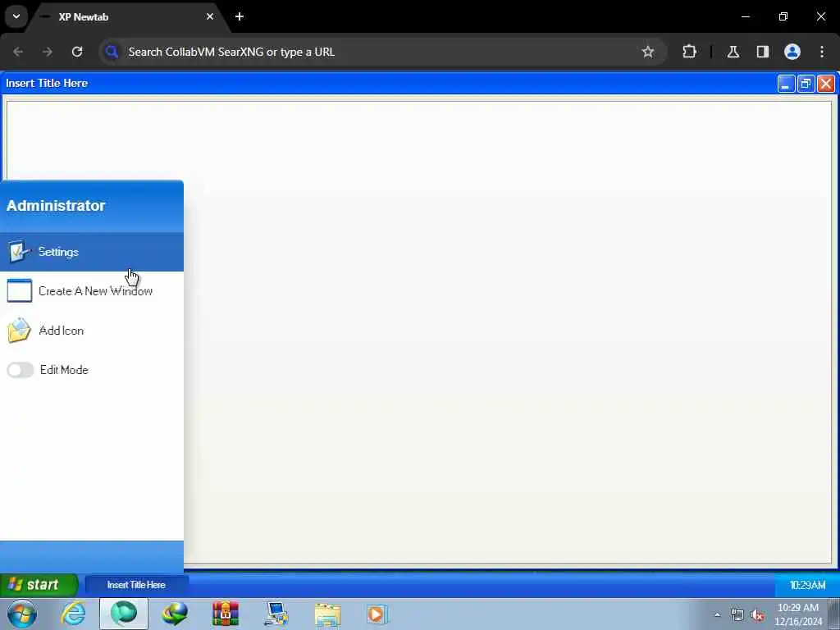The height and width of the screenshot is (630, 840).
Task: Click the XP green start button
Action: point(39,584)
